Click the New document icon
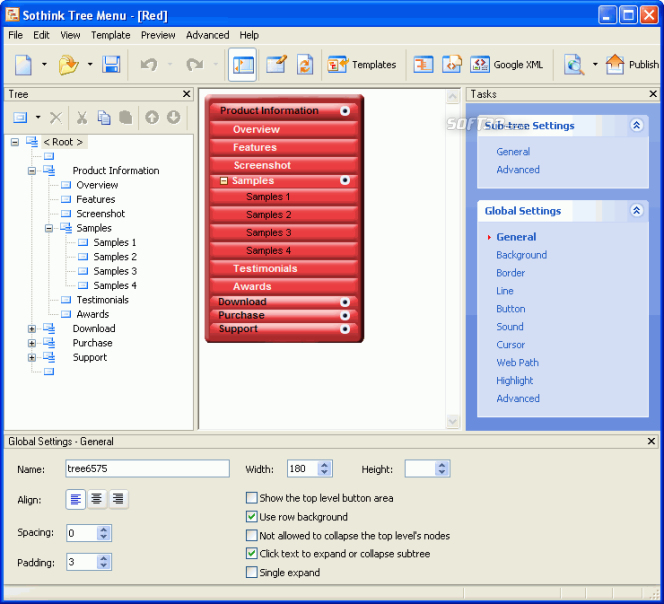The width and height of the screenshot is (664, 604). tap(23, 65)
